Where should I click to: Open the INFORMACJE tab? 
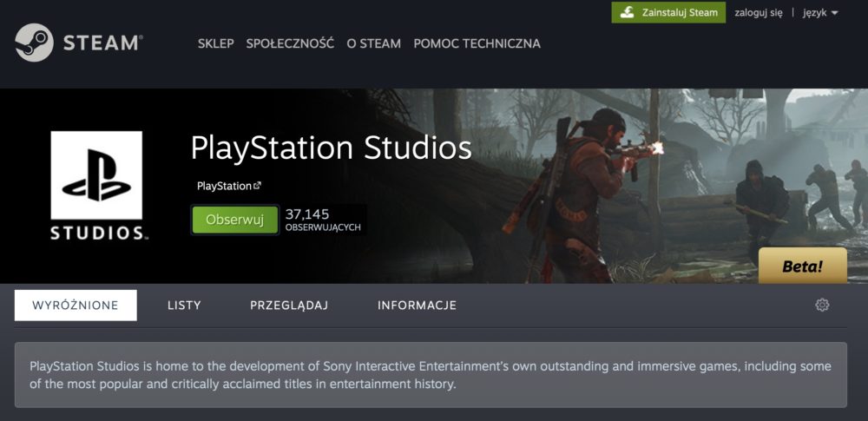pyautogui.click(x=417, y=306)
